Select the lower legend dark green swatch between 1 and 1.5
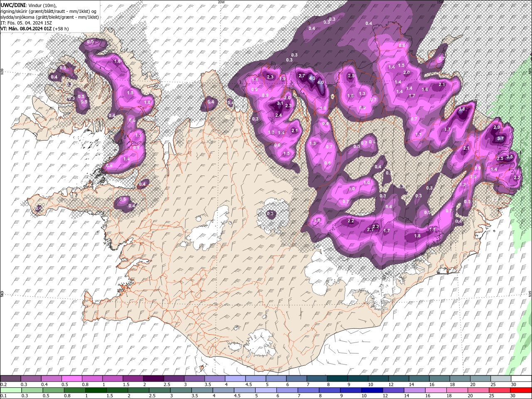The height and width of the screenshot is (399, 532). [x=96, y=390]
